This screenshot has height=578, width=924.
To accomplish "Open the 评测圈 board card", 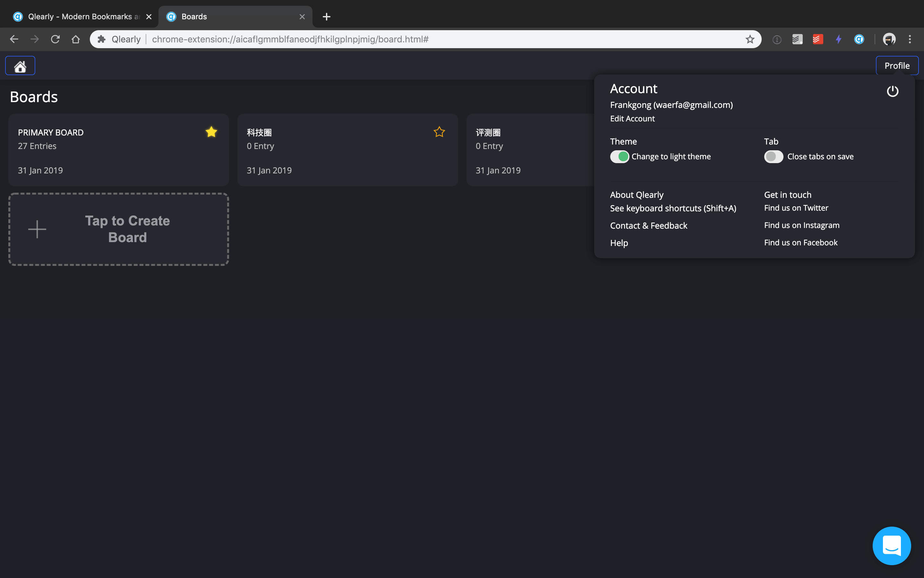I will click(x=530, y=150).
